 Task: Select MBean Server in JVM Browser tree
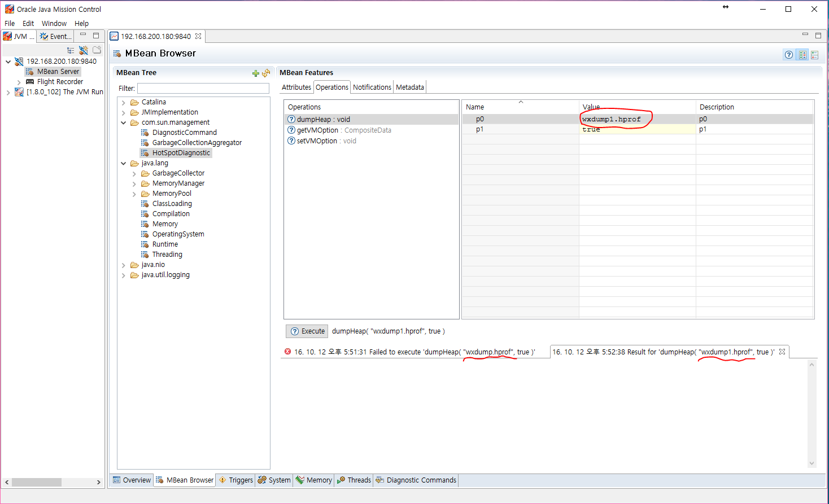click(x=58, y=72)
